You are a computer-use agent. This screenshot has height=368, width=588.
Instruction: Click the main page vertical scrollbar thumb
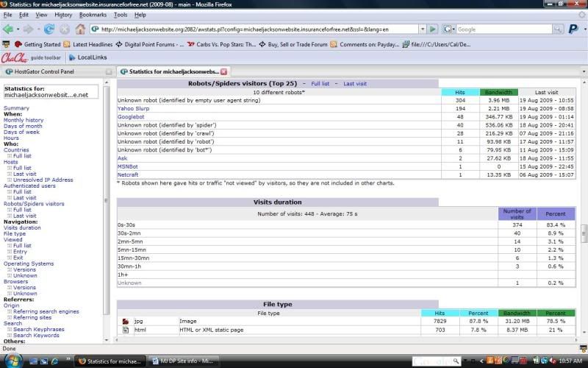click(x=584, y=233)
